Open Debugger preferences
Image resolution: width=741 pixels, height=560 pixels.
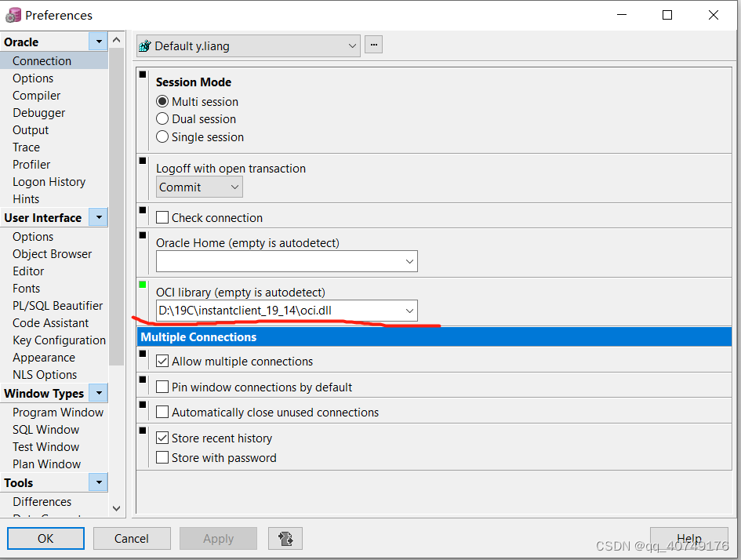(38, 112)
